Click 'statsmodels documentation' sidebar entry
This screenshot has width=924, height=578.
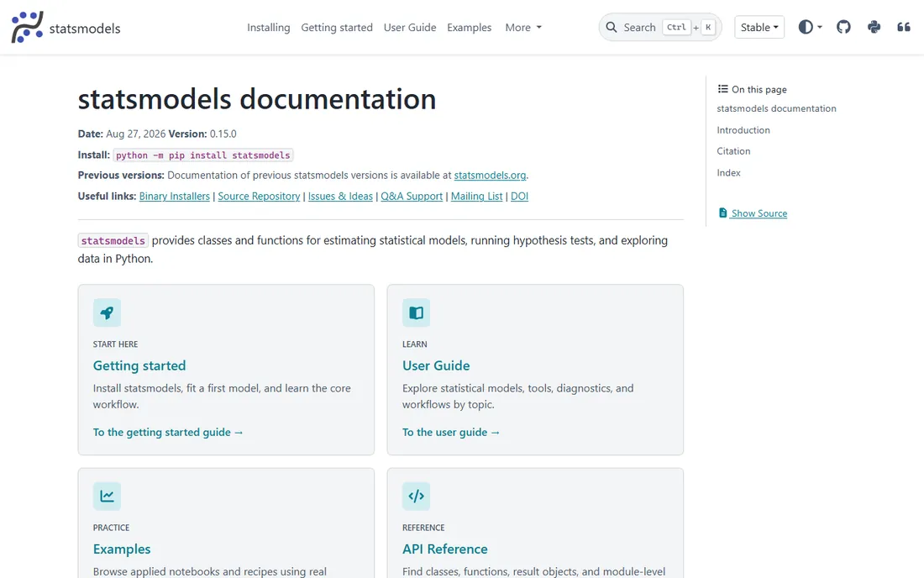coord(776,108)
